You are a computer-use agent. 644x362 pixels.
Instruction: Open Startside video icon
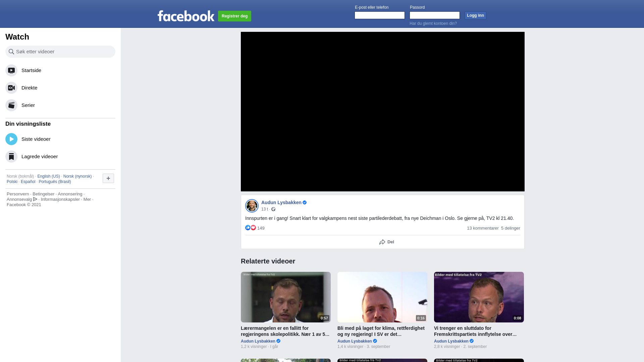11,70
